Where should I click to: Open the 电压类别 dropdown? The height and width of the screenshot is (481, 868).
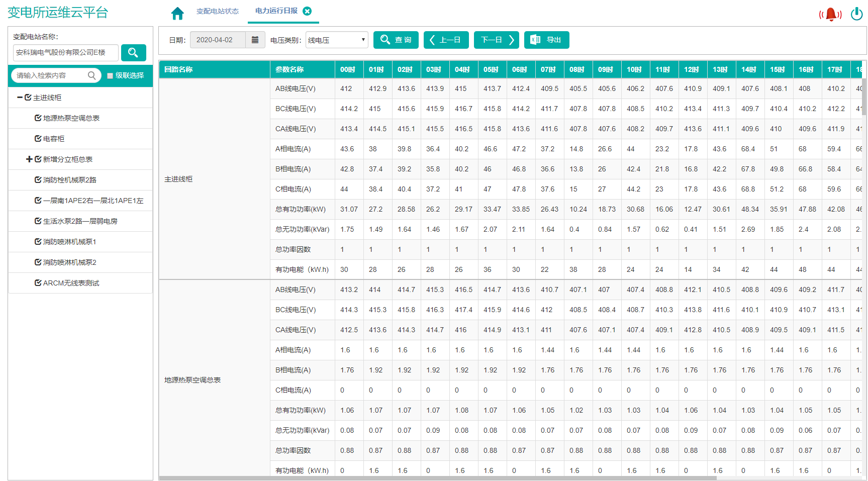pyautogui.click(x=337, y=40)
